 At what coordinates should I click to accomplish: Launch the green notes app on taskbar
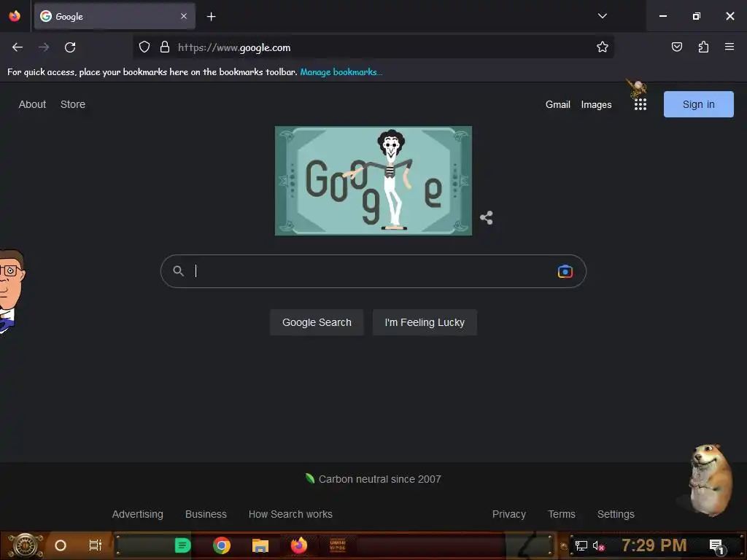[182, 545]
